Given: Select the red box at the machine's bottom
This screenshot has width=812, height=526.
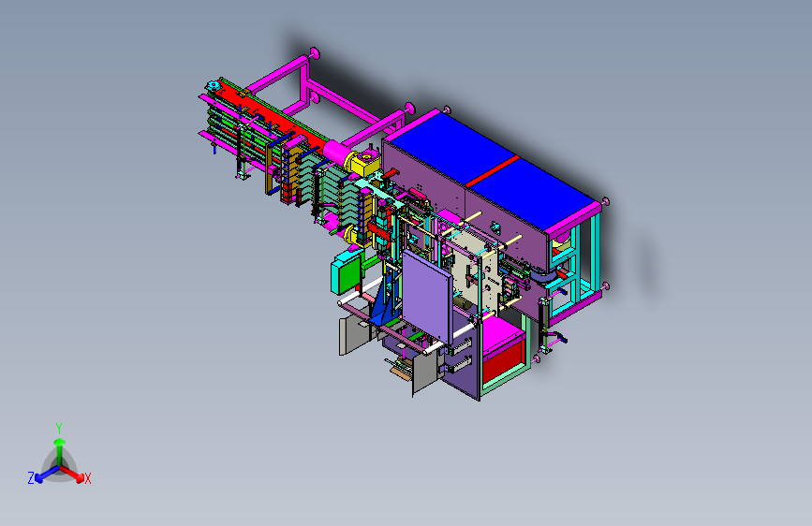Looking at the screenshot, I should click(x=502, y=359).
